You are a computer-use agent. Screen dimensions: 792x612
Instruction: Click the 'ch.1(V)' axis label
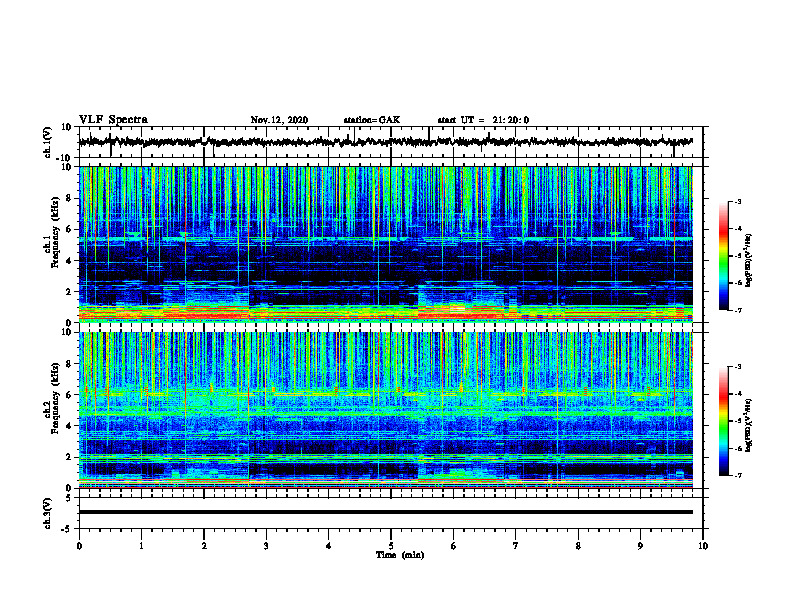pos(48,142)
